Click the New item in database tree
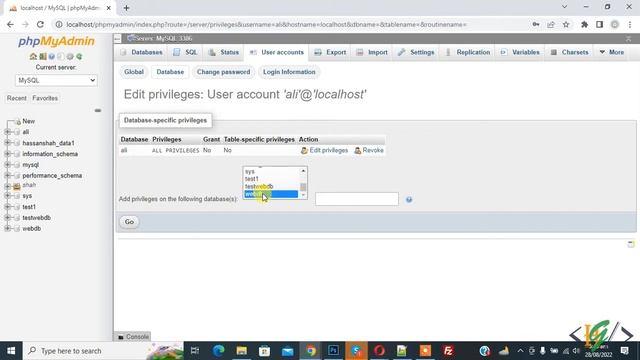The width and height of the screenshot is (640, 360). point(28,121)
